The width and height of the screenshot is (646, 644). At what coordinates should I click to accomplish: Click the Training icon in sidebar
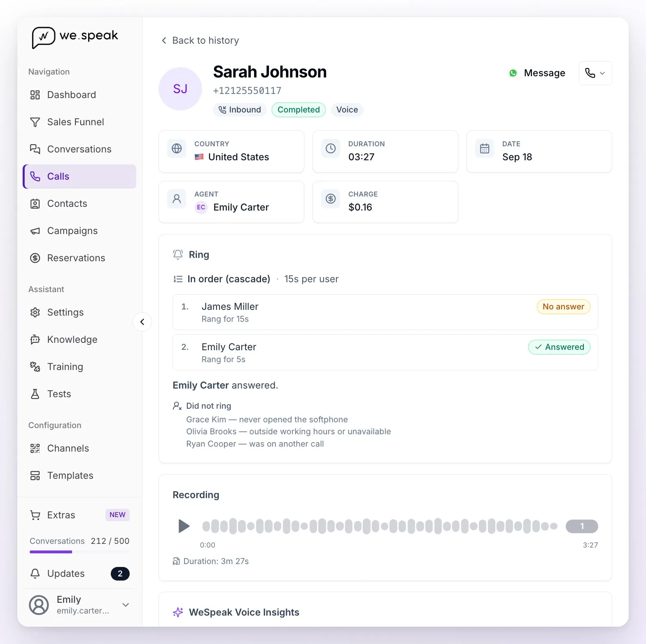coord(35,367)
